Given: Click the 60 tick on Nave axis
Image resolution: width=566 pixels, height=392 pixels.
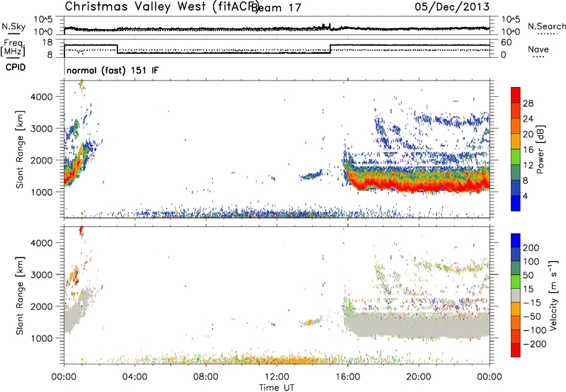Looking at the screenshot, I should [x=507, y=42].
